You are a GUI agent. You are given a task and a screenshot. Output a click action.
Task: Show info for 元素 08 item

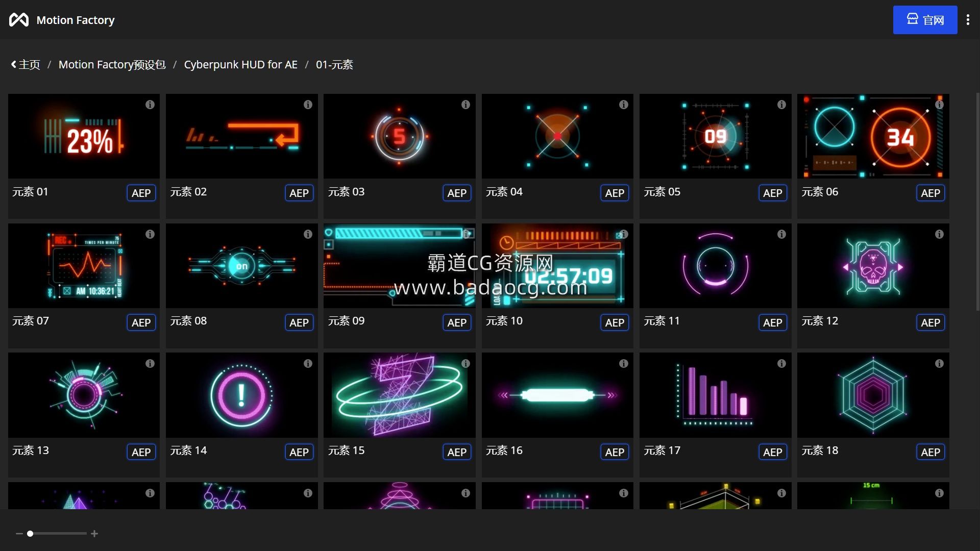point(308,234)
